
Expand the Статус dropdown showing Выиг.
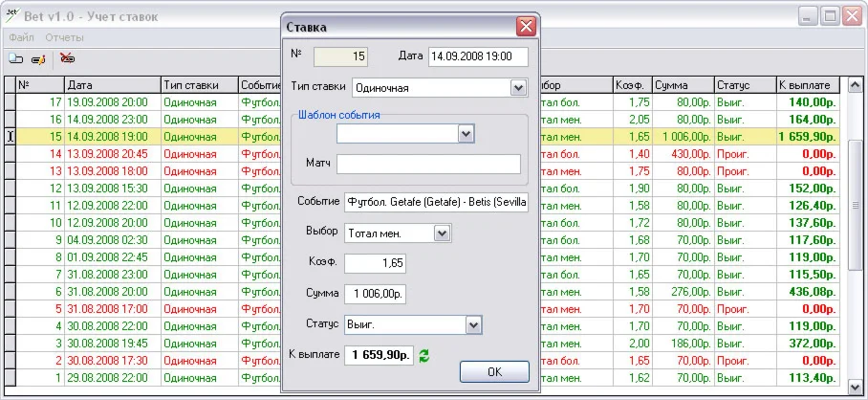click(x=471, y=325)
